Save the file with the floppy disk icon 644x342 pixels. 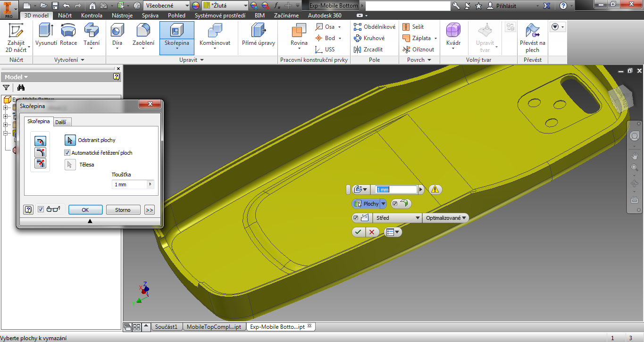pyautogui.click(x=55, y=6)
